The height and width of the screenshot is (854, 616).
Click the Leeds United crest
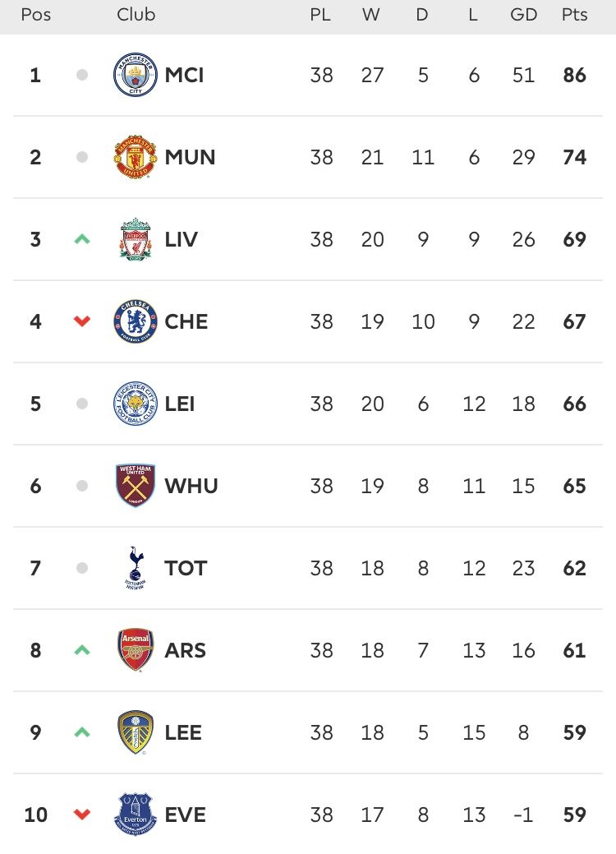pyautogui.click(x=135, y=732)
